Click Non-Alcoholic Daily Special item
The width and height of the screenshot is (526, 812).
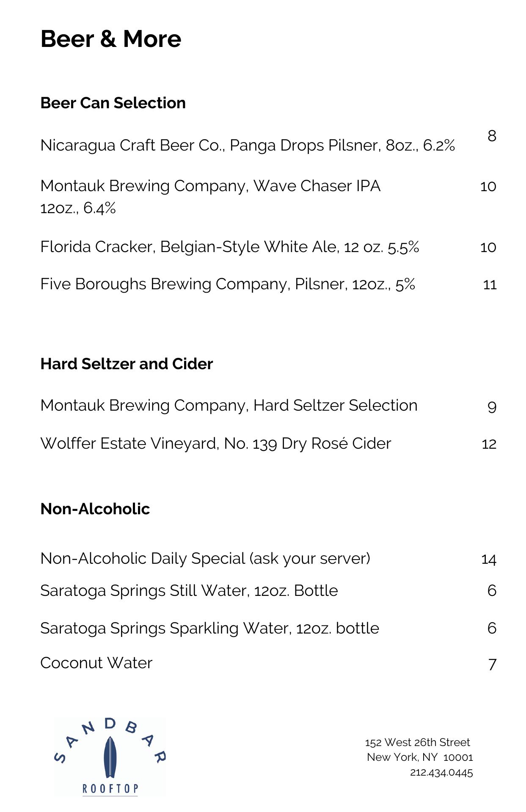tap(205, 558)
